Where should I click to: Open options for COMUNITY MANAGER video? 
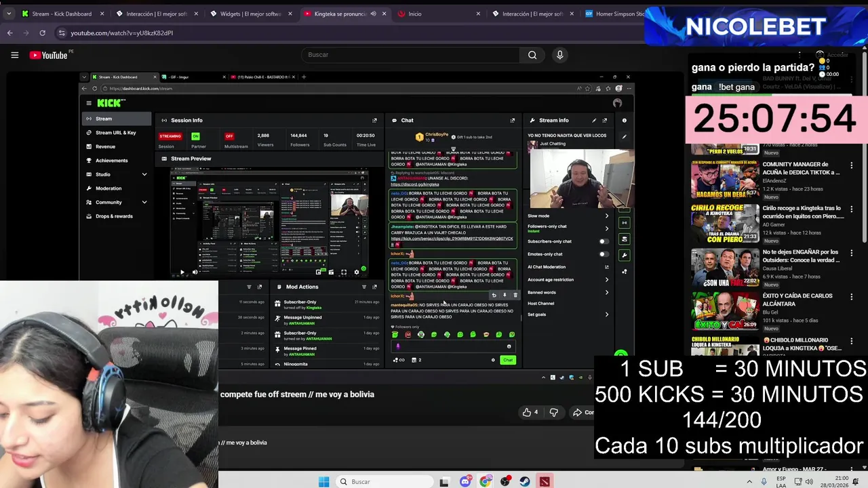(x=852, y=165)
